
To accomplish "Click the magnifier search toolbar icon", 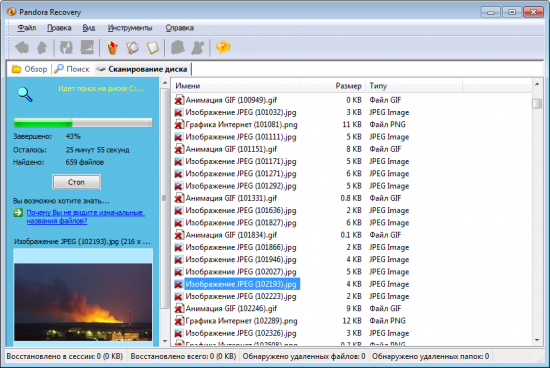I will [132, 47].
